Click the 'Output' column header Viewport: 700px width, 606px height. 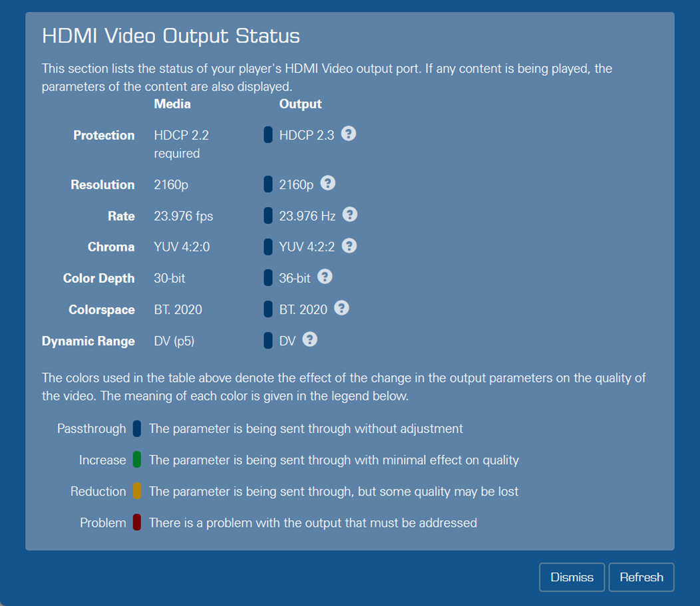(301, 104)
